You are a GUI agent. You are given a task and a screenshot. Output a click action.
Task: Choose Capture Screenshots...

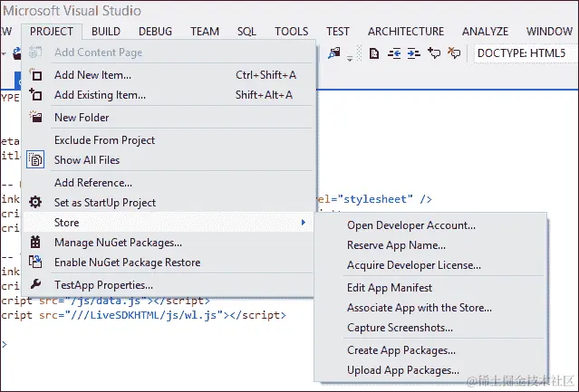point(430,328)
